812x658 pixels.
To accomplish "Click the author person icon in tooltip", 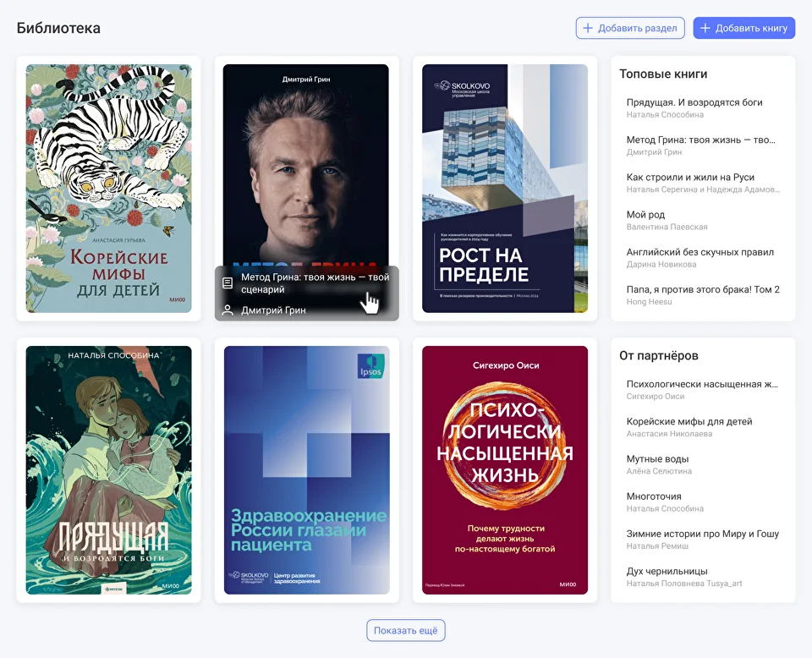I will point(227,310).
